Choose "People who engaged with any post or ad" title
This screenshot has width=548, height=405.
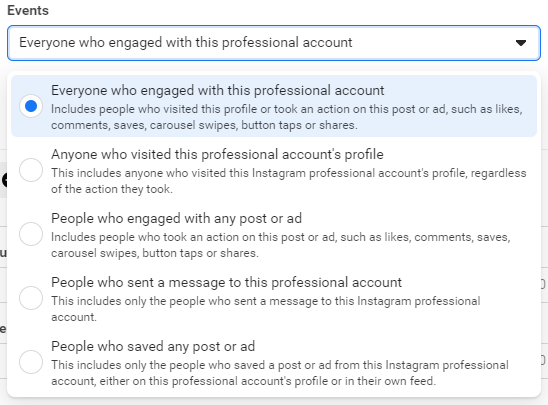176,218
